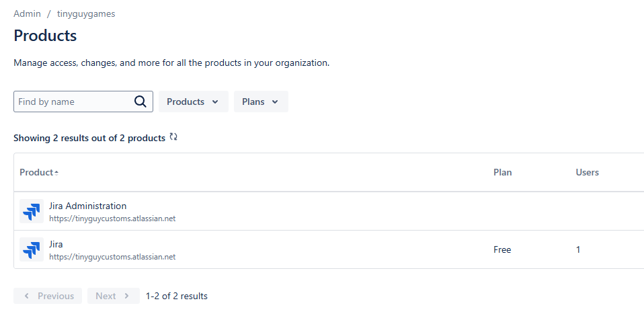This screenshot has width=644, height=318.
Task: Open the Products filter dropdown
Action: tap(193, 102)
